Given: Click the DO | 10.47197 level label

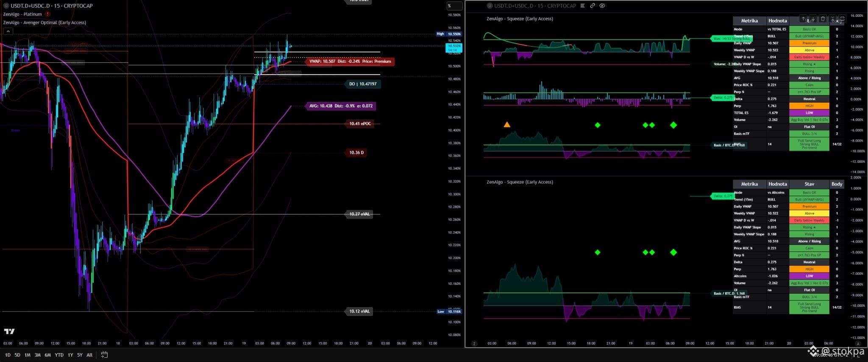Looking at the screenshot, I should pyautogui.click(x=363, y=84).
